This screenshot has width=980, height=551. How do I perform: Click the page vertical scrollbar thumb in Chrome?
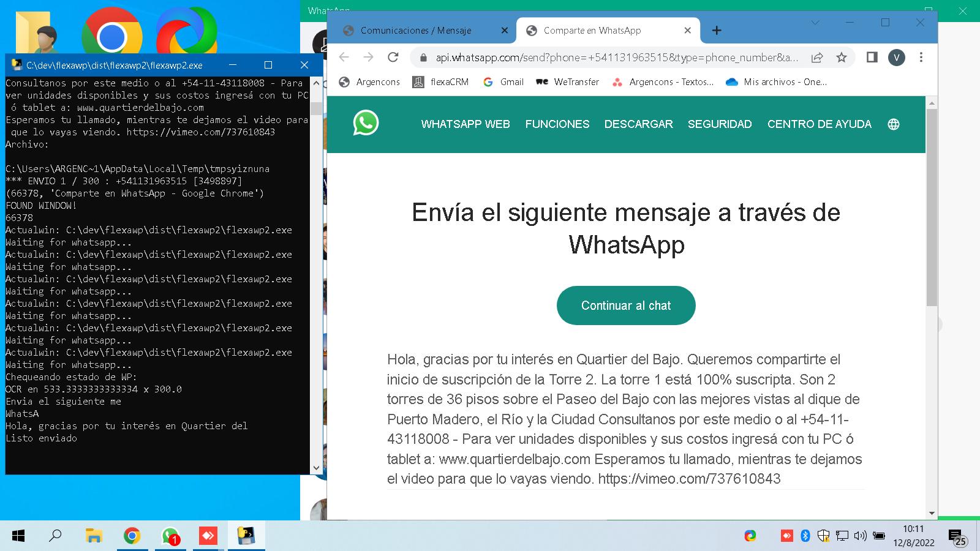click(x=932, y=207)
